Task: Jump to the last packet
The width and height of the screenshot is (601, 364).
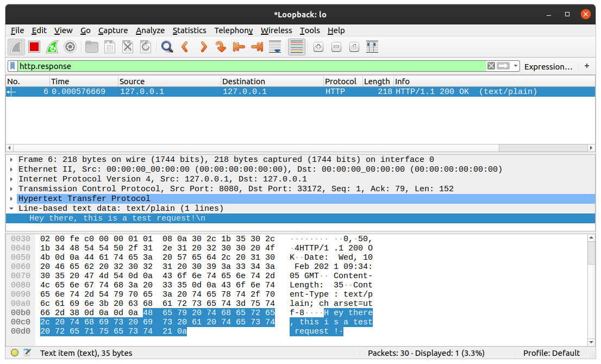Action: (256, 47)
